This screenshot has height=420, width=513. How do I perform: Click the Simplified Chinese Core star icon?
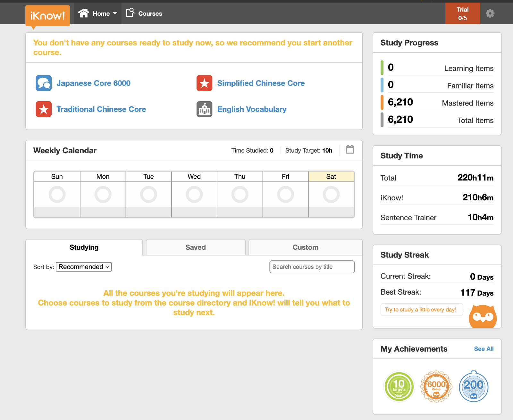[x=204, y=83]
